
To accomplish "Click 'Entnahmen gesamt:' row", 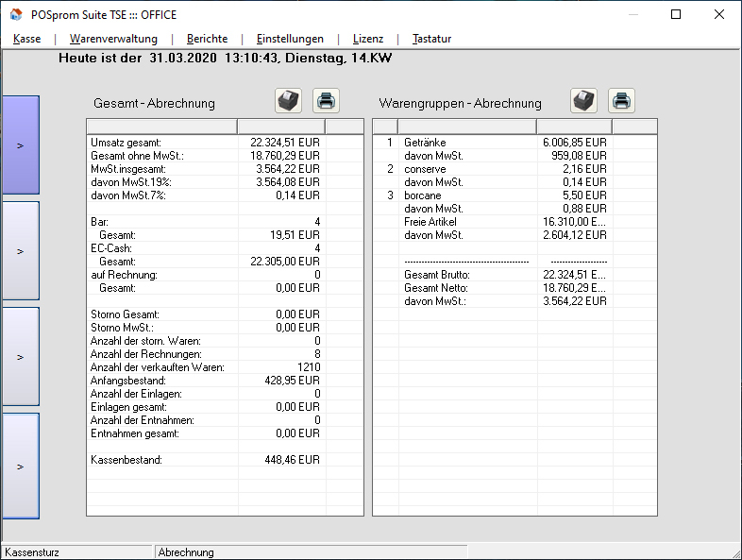I will (x=226, y=433).
